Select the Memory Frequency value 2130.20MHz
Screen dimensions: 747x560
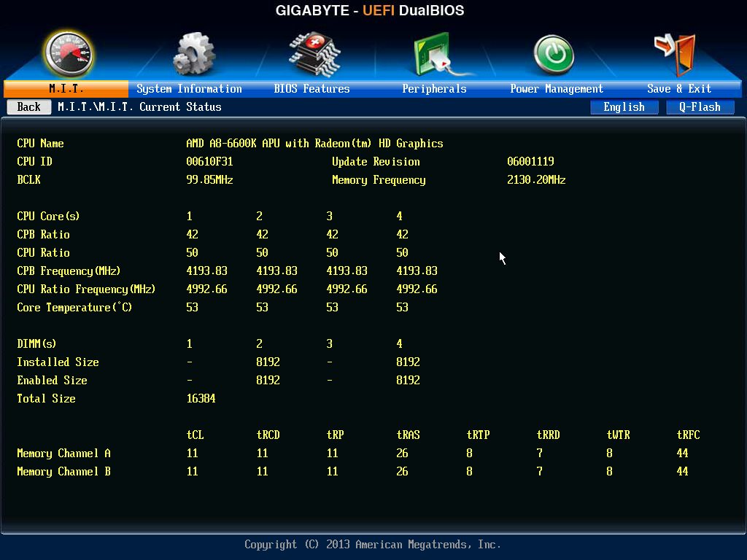click(536, 180)
